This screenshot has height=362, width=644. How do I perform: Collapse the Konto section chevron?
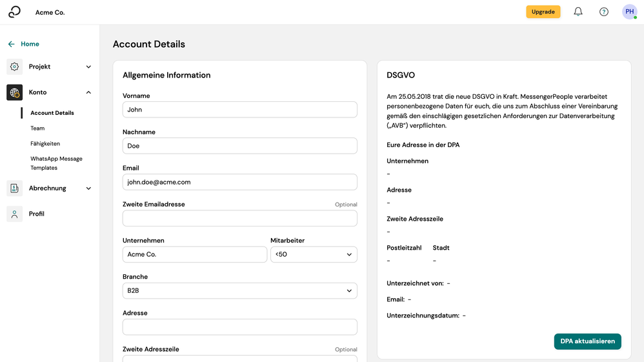[88, 92]
